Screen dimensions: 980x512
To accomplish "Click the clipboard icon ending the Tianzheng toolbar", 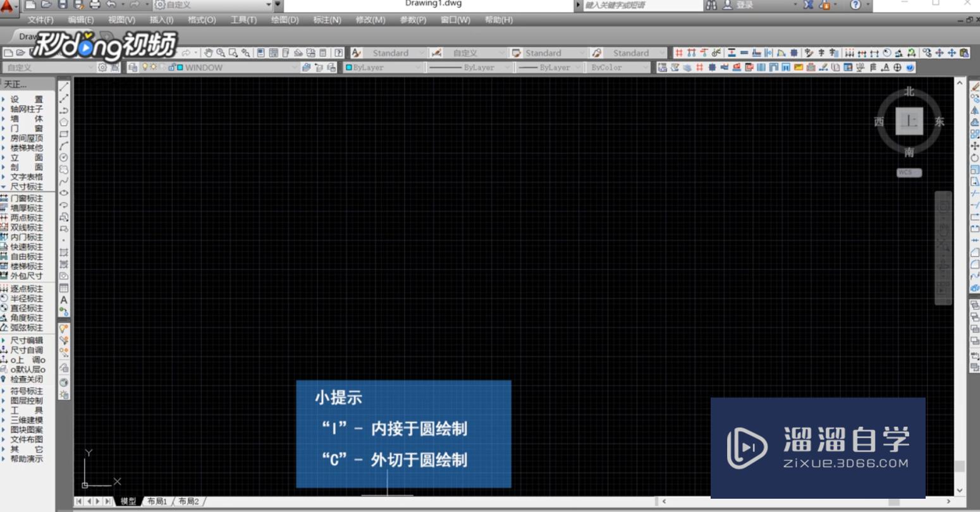I will coord(964,53).
